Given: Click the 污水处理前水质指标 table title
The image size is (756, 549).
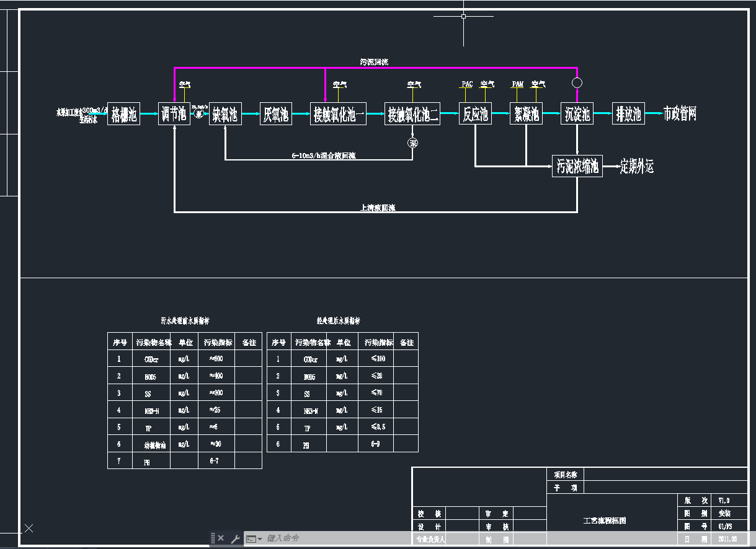Looking at the screenshot, I should tap(185, 321).
